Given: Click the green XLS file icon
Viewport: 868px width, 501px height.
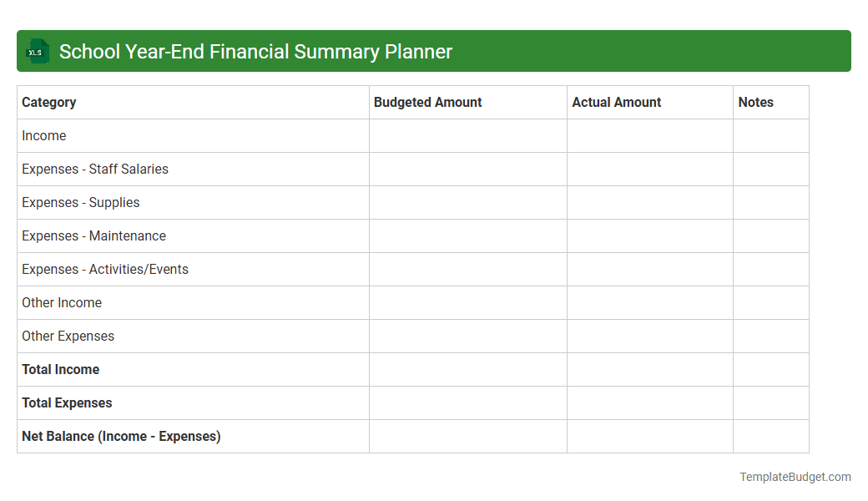Looking at the screenshot, I should [37, 51].
